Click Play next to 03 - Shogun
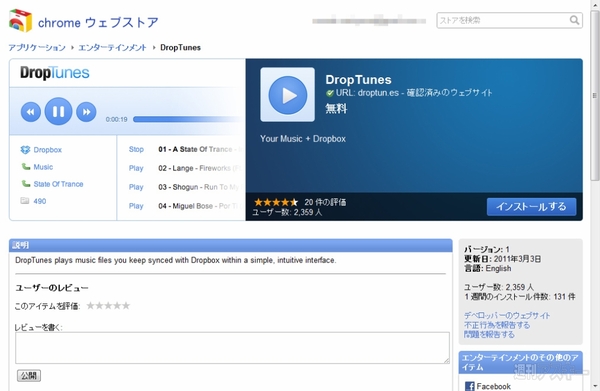This screenshot has width=600, height=391. click(136, 187)
